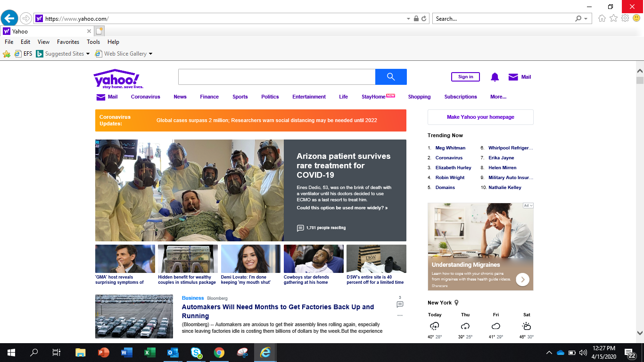The height and width of the screenshot is (362, 644).
Task: Open the IE Tools gear icon
Action: click(x=625, y=18)
